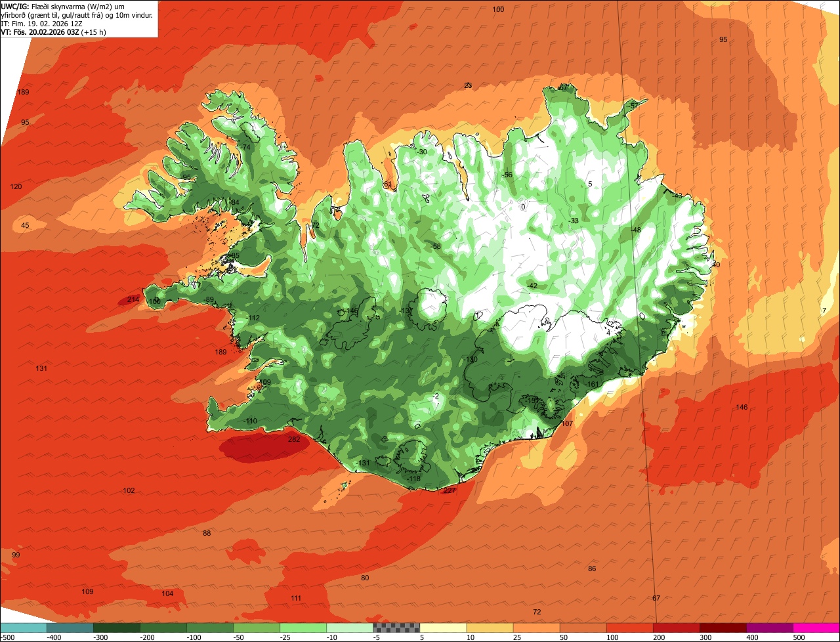Select the pale yellow 5 to 10 swatch
840x642 pixels.
(x=443, y=628)
